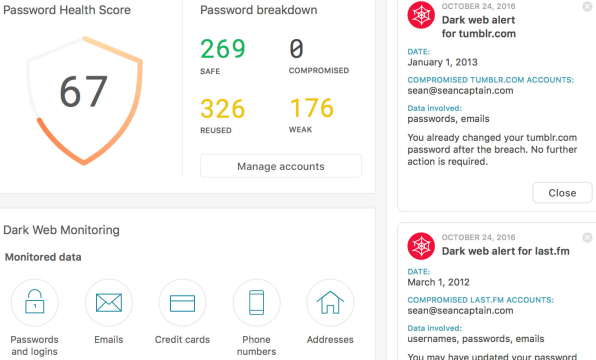Select the Passwords and logins padlock icon

35,303
